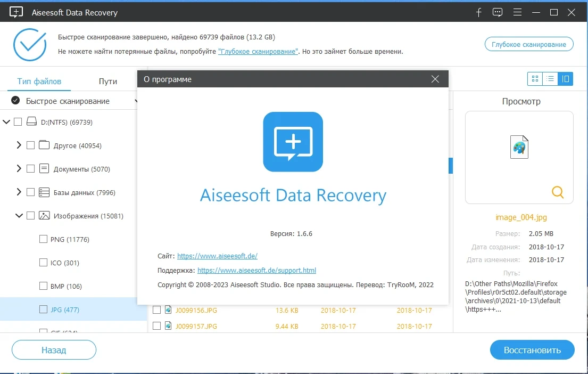Select the PNG (11776) tree row
The width and height of the screenshot is (588, 374).
coord(73,239)
